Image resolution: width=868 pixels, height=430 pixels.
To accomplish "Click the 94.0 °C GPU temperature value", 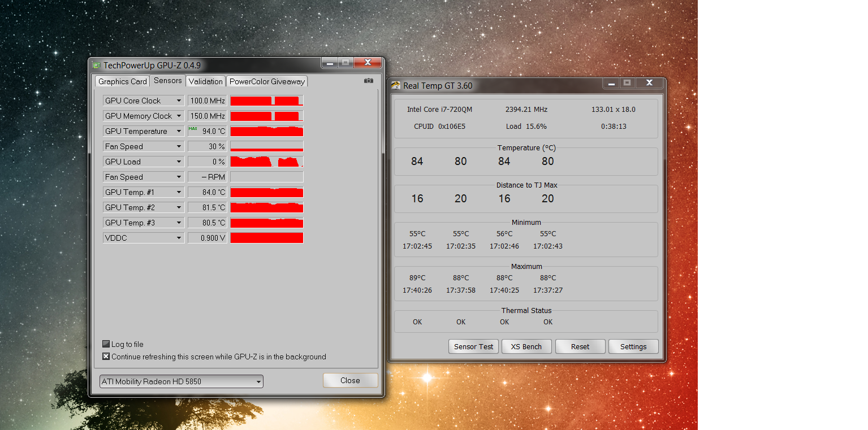I will [x=208, y=131].
